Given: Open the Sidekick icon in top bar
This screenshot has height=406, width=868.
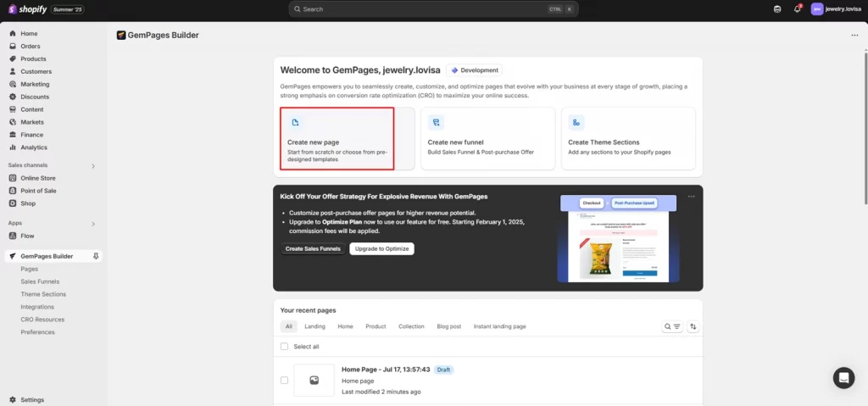Looking at the screenshot, I should click(777, 8).
